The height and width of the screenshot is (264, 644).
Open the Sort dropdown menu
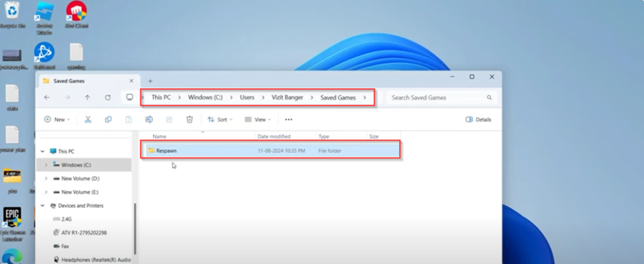click(219, 119)
